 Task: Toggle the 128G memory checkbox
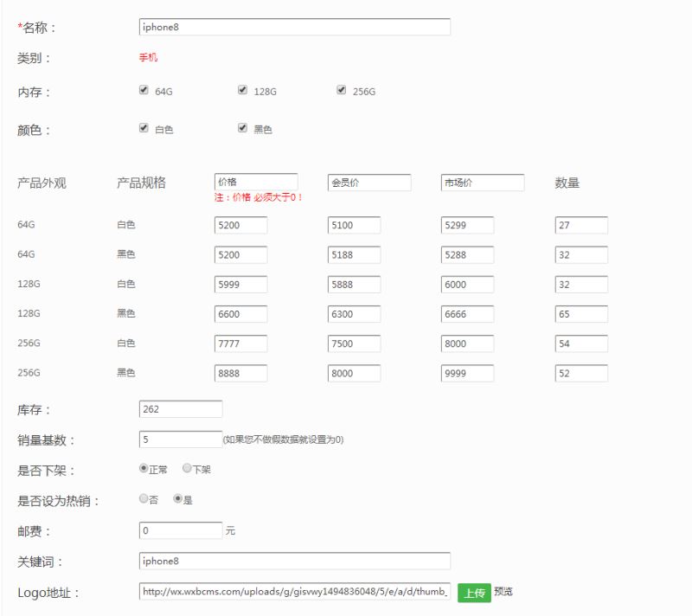(x=242, y=90)
